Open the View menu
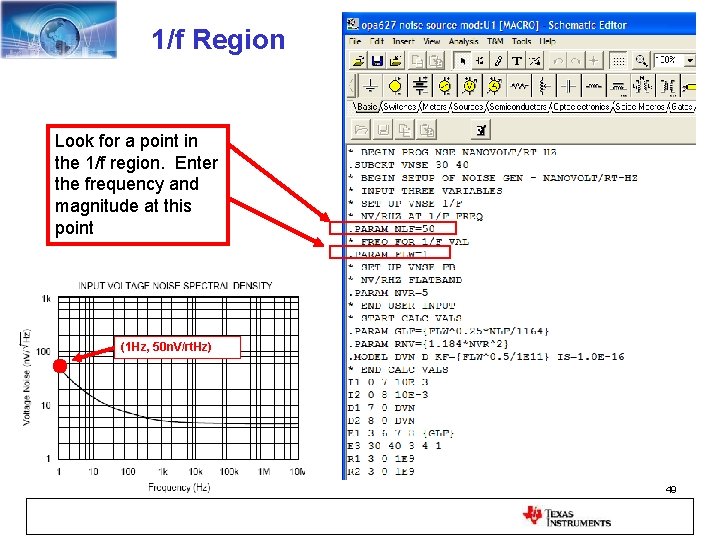This screenshot has width=720, height=540. (432, 41)
